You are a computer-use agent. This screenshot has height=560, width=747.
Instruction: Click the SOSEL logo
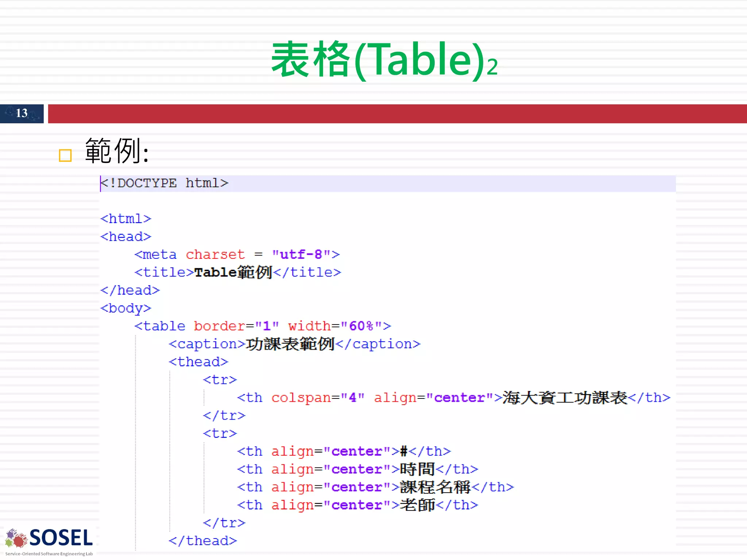(49, 538)
